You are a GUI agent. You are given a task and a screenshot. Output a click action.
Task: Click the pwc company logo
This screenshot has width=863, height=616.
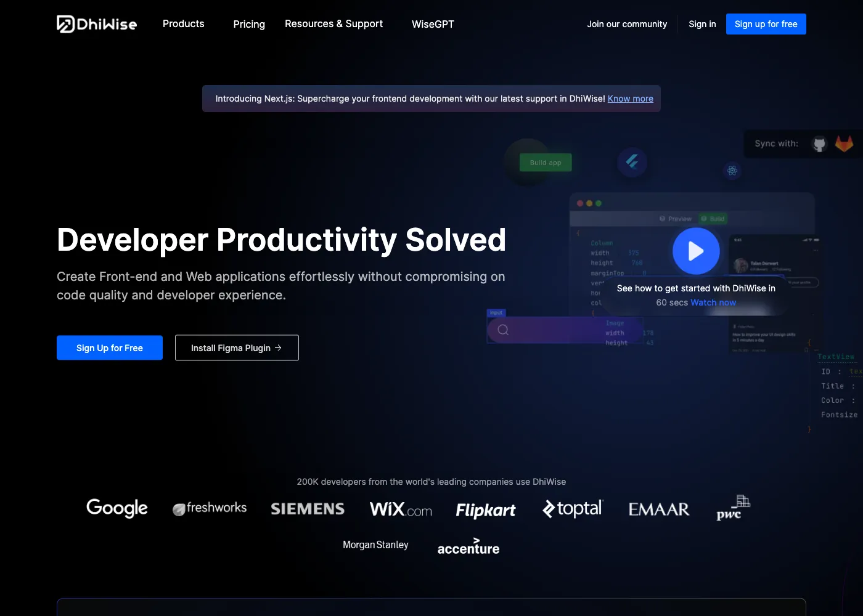pos(733,508)
